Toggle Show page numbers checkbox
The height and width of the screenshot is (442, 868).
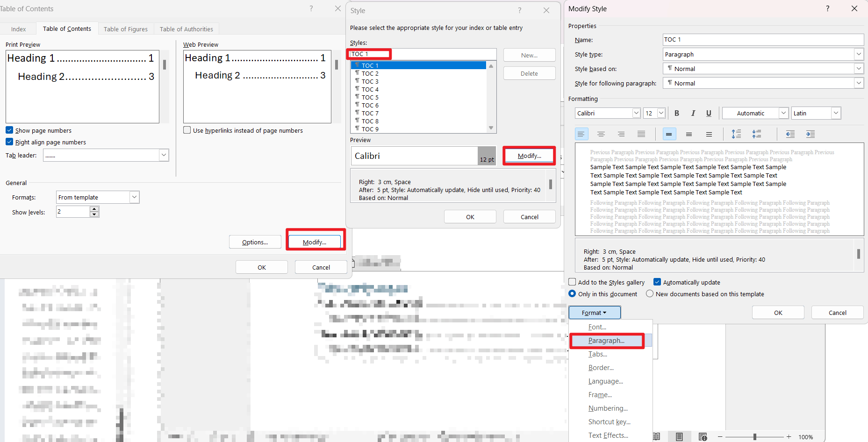tap(9, 130)
